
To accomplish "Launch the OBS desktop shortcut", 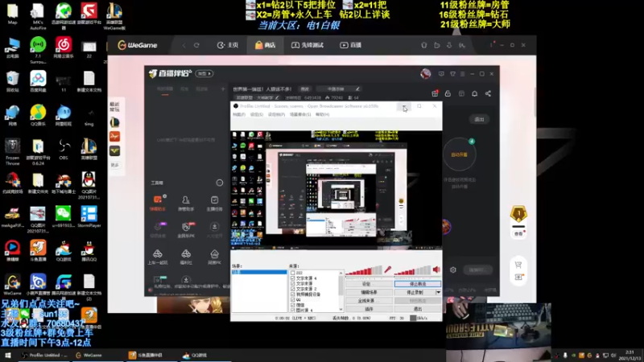I will tap(64, 148).
